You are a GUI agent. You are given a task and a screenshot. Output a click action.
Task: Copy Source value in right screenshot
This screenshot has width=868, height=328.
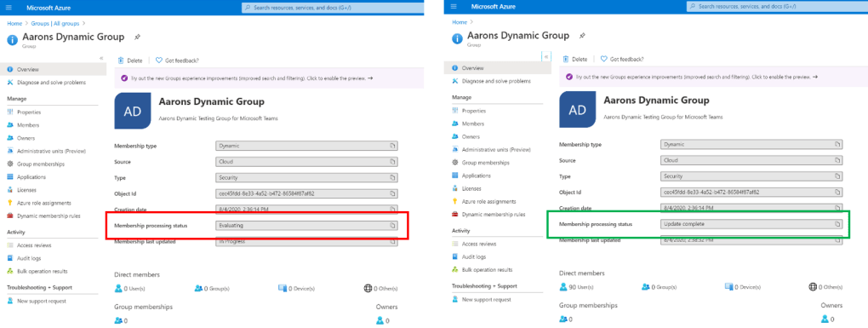tap(837, 160)
